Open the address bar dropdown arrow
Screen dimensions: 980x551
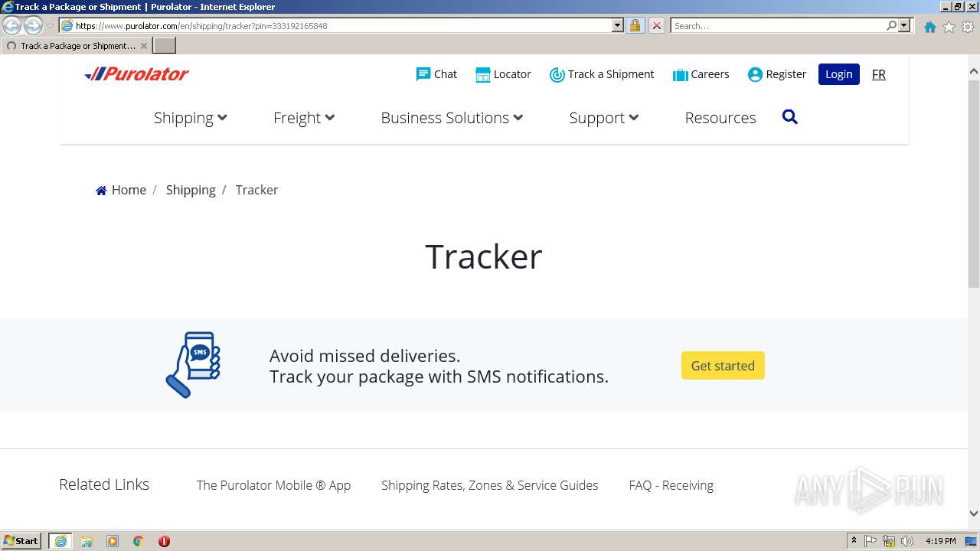(x=618, y=25)
